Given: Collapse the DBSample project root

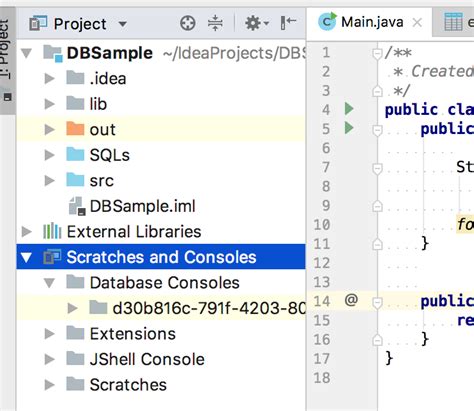Looking at the screenshot, I should (27, 53).
